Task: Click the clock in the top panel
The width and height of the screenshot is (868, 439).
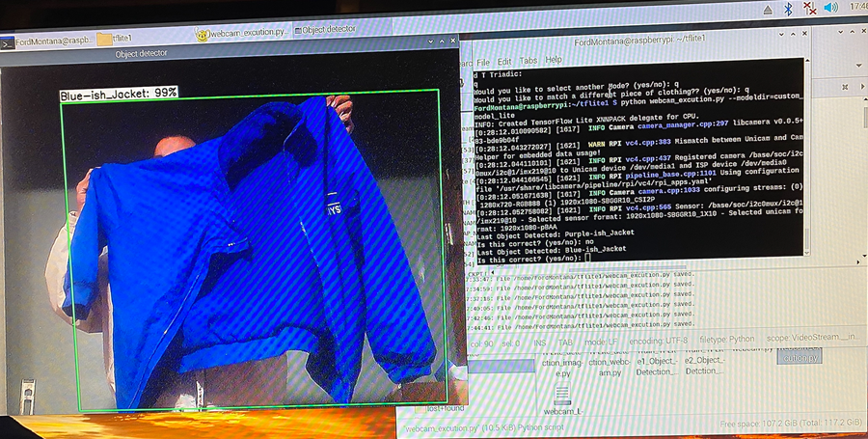Action: pos(857,7)
